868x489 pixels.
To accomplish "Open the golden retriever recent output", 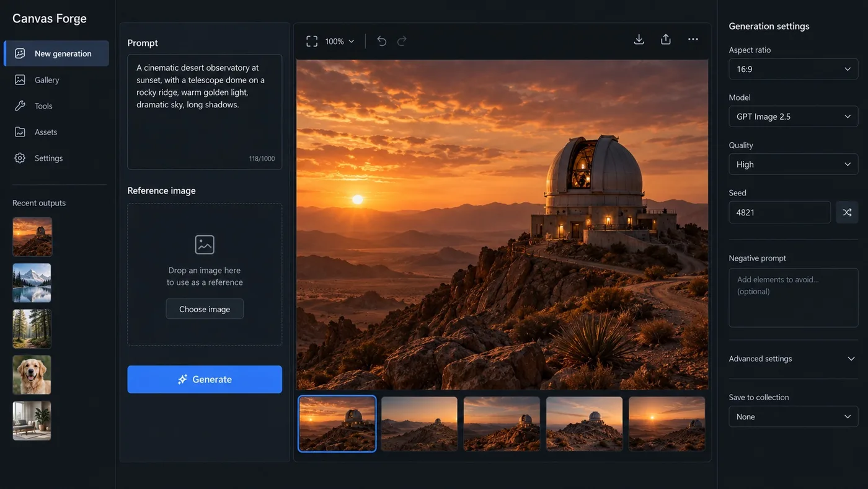I will click(32, 374).
